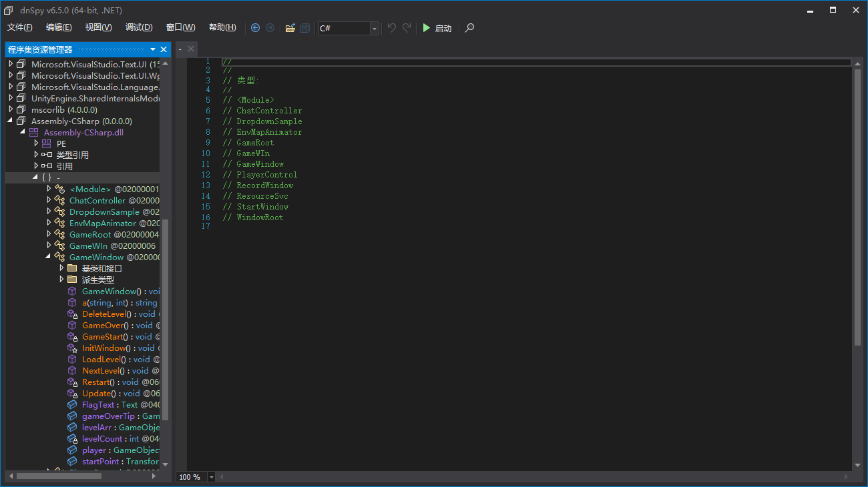The width and height of the screenshot is (868, 487).
Task: Open the 编辑(E) menu
Action: coord(59,27)
